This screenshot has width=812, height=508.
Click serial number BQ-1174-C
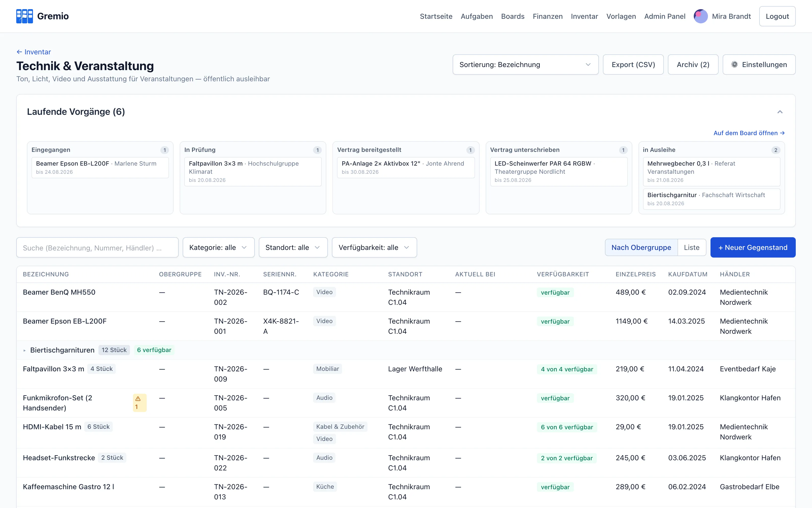click(281, 292)
